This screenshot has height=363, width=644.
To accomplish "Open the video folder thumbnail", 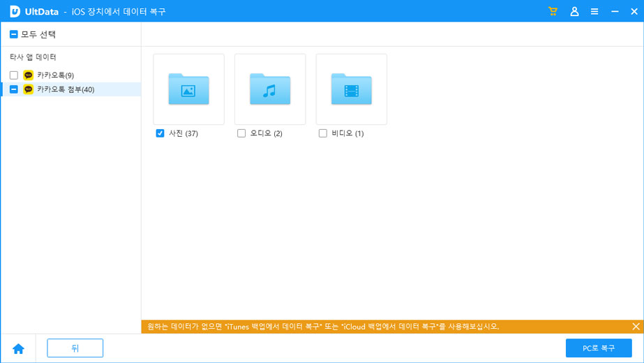I will click(x=351, y=89).
